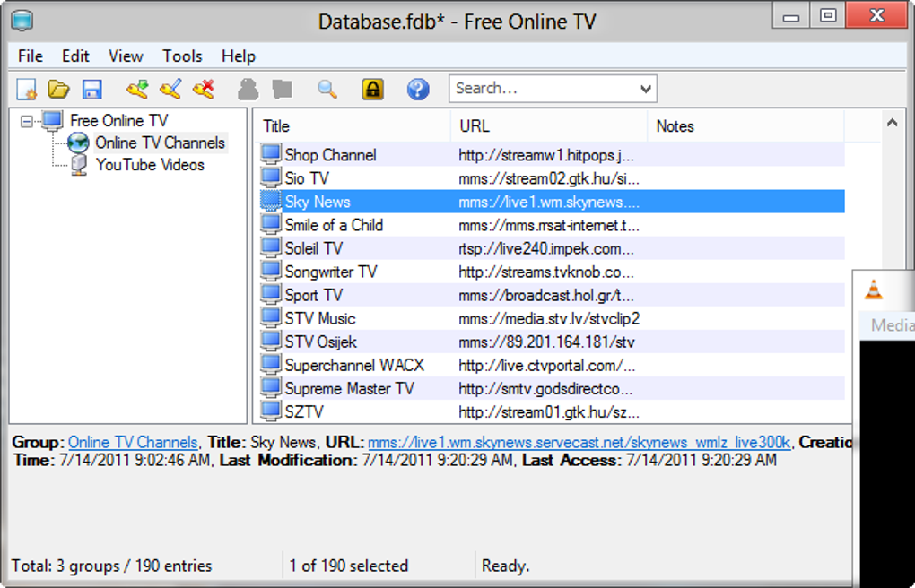This screenshot has height=588, width=915.
Task: Sort entries by Notes column header
Action: click(x=745, y=126)
